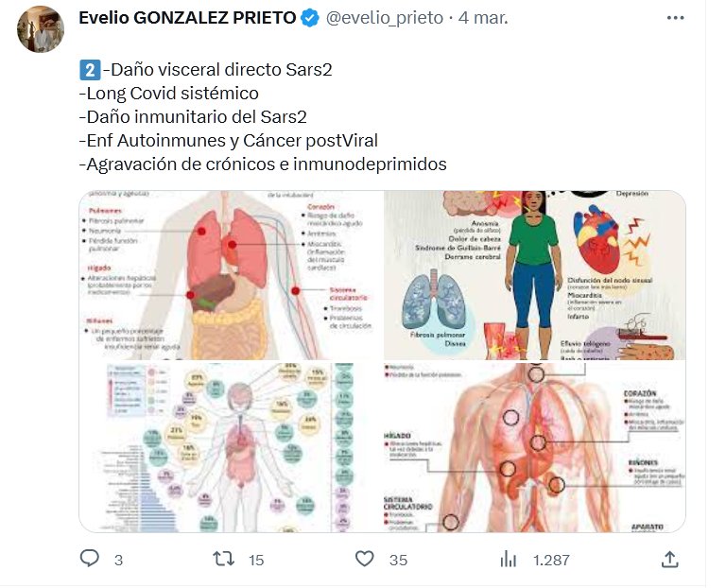Viewport: 726px width, 588px height.
Task: Like the tweet with the heart icon
Action: coord(365,559)
